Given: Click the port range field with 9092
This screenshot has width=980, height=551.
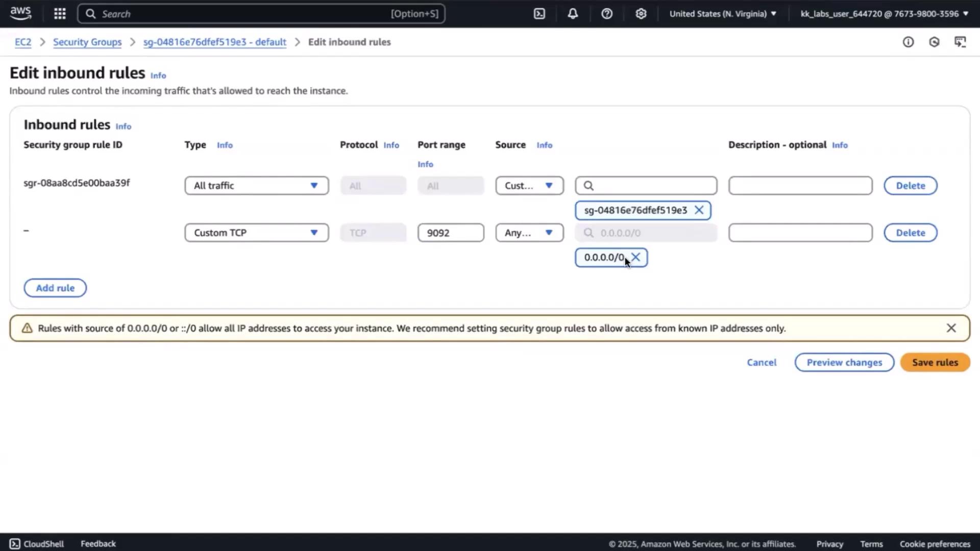Looking at the screenshot, I should tap(450, 233).
